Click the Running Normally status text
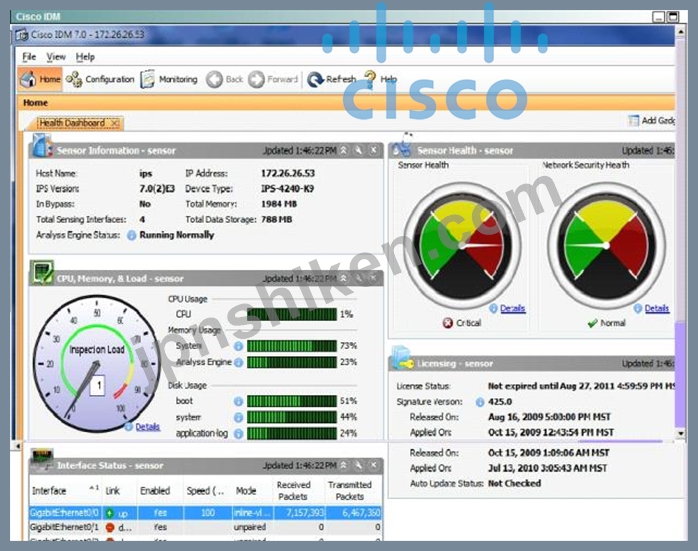Screen dimensions: 698x551 pyautogui.click(x=177, y=235)
